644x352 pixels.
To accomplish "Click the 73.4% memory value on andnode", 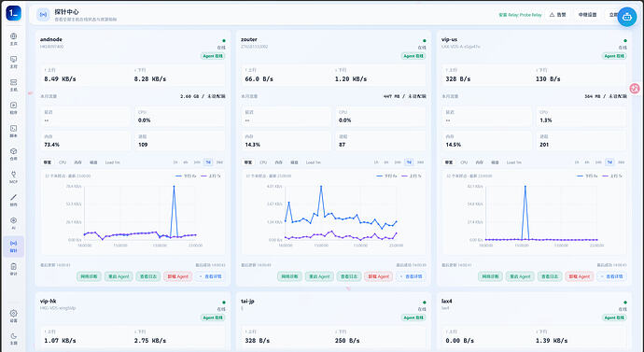I will (x=51, y=145).
